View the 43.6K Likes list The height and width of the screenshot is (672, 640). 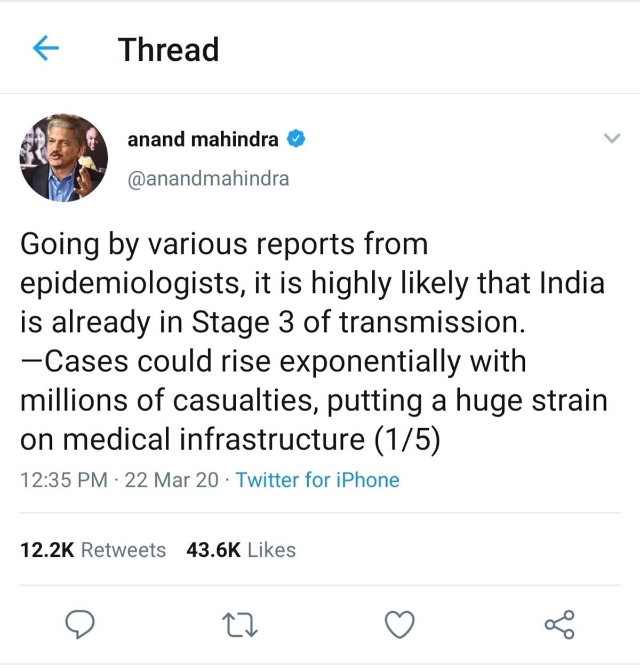[x=241, y=550]
